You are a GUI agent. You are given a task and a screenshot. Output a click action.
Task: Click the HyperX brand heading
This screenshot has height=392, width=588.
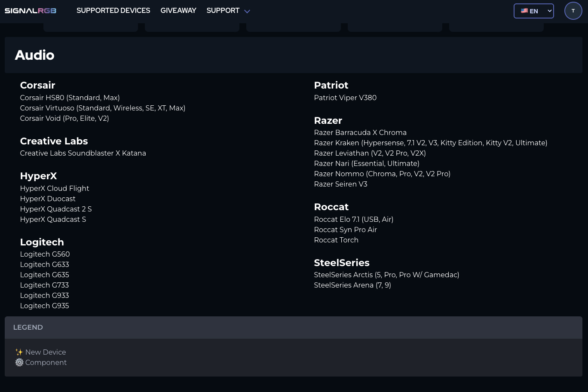point(39,176)
